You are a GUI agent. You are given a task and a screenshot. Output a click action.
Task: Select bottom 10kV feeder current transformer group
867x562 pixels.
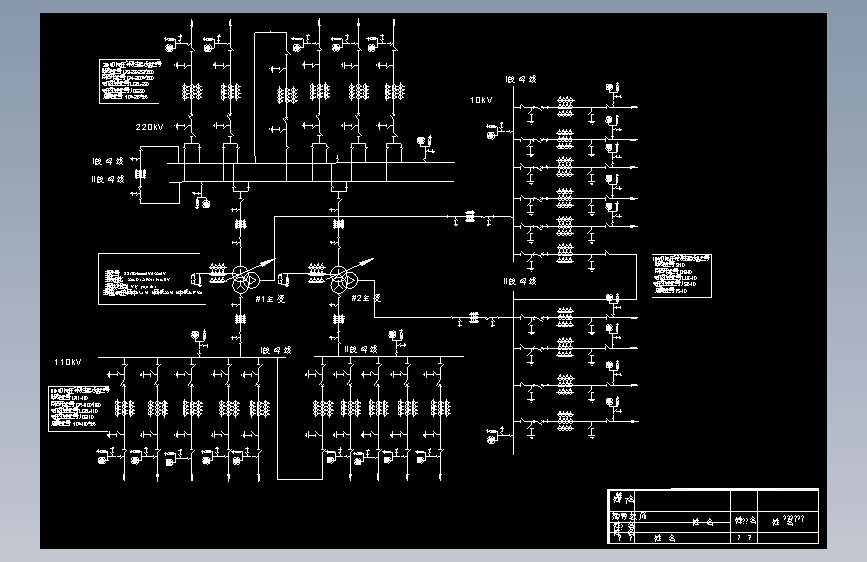click(565, 421)
